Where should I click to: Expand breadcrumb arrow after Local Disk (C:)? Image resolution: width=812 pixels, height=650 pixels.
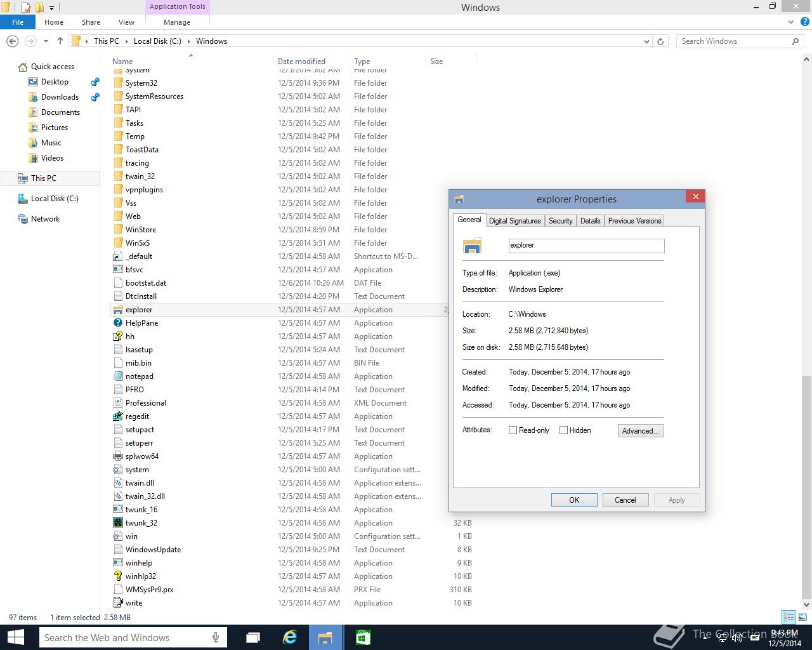pyautogui.click(x=188, y=41)
